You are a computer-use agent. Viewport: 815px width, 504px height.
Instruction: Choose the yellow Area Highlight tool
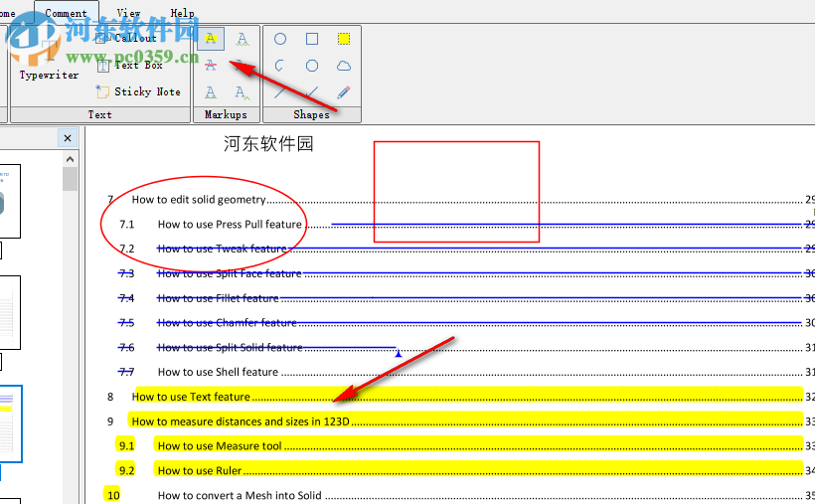point(344,39)
